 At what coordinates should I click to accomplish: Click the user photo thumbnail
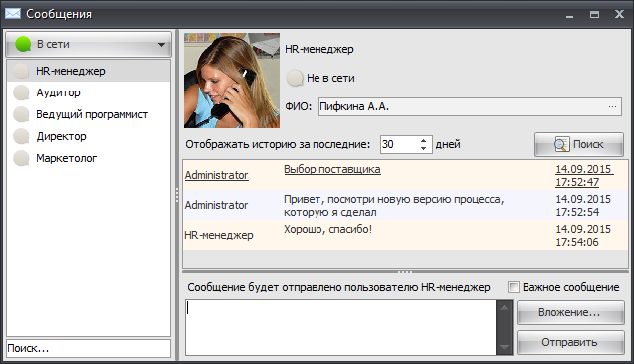[232, 81]
